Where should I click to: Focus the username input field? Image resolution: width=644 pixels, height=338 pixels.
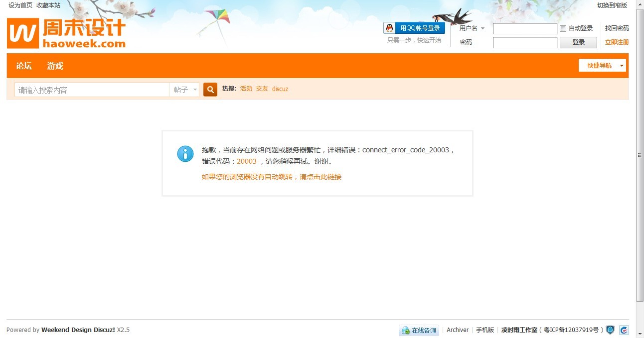[x=525, y=28]
